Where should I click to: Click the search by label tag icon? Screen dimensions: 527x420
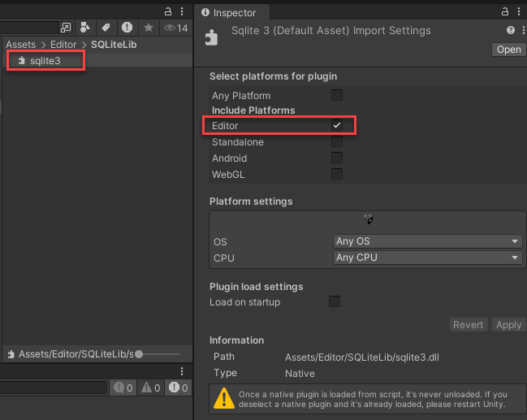[x=106, y=28]
